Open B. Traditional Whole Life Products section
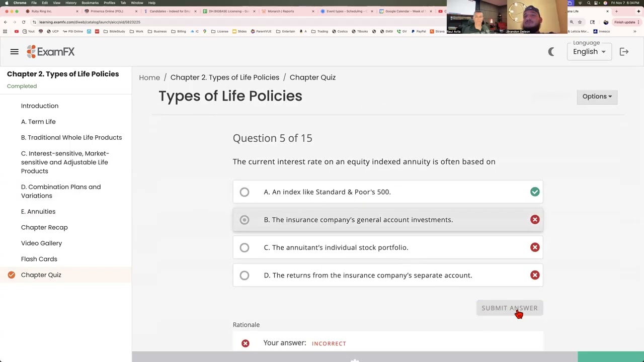The height and width of the screenshot is (362, 644). click(x=71, y=138)
